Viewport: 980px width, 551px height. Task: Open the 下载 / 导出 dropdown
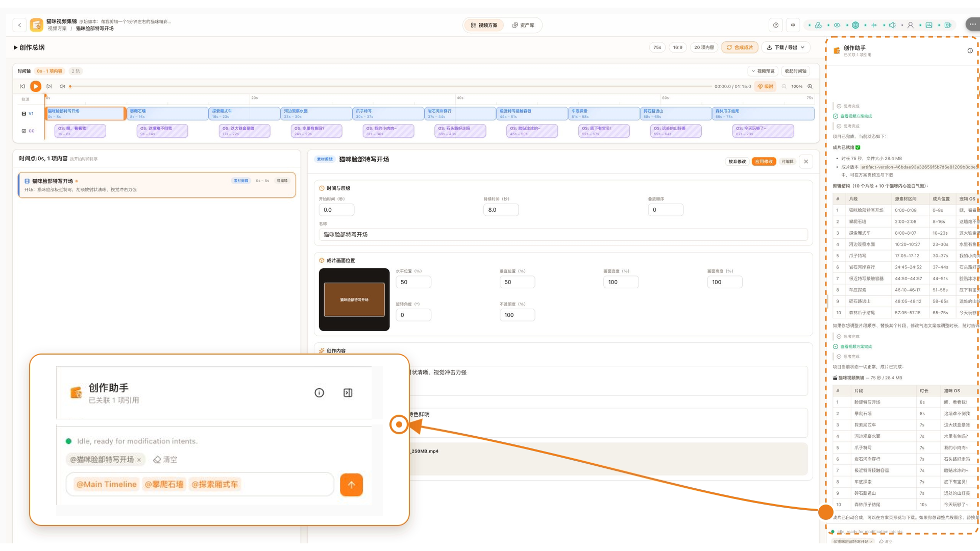[786, 47]
